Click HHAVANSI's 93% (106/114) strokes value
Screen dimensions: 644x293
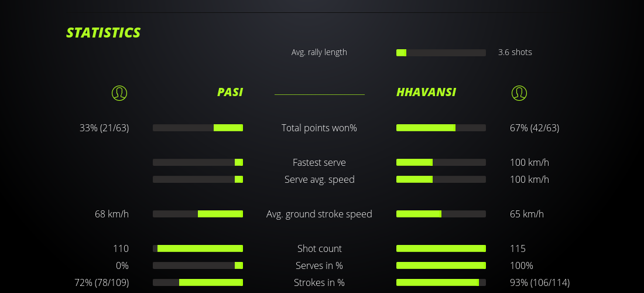540,282
